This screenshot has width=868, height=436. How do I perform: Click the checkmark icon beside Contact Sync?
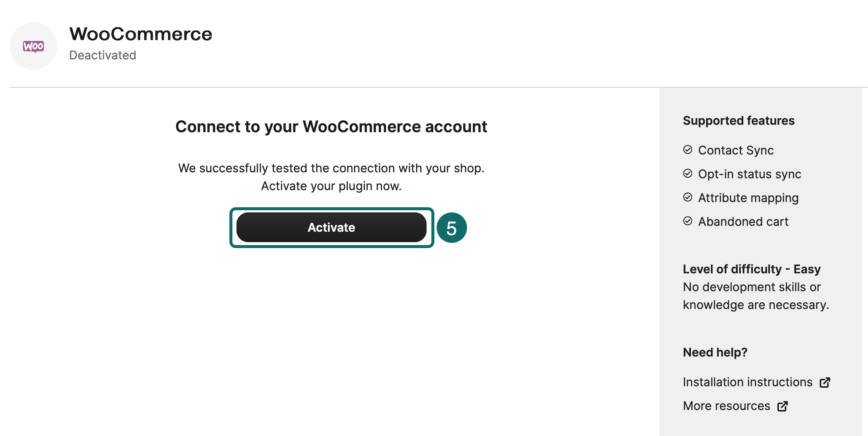(688, 150)
